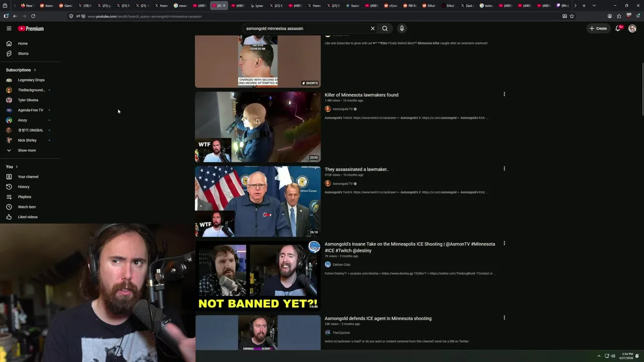The image size is (644, 362).
Task: Open more options for 'Asmongold's Insane Take' video
Action: pos(504,243)
